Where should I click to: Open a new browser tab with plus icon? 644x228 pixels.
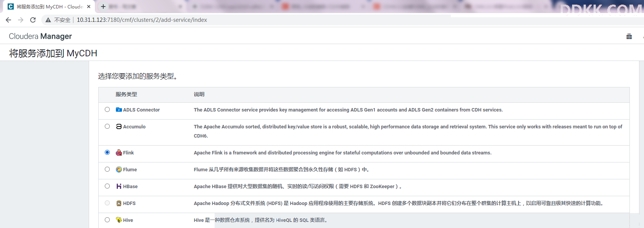[103, 7]
